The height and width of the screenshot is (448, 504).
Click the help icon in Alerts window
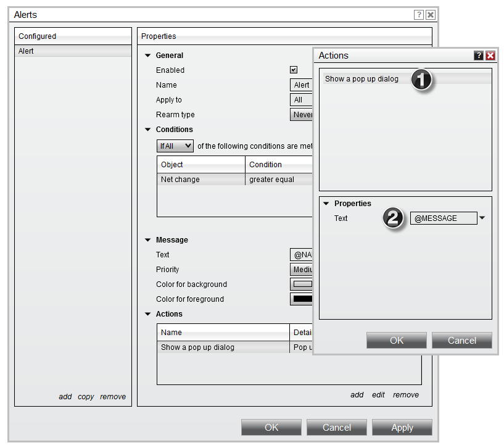[x=419, y=15]
